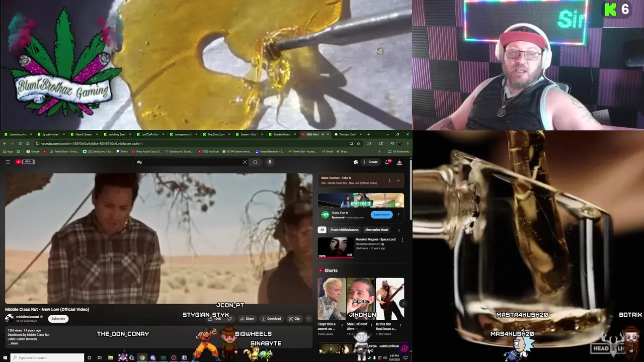Click the Windows taskbar search box

(x=47, y=358)
